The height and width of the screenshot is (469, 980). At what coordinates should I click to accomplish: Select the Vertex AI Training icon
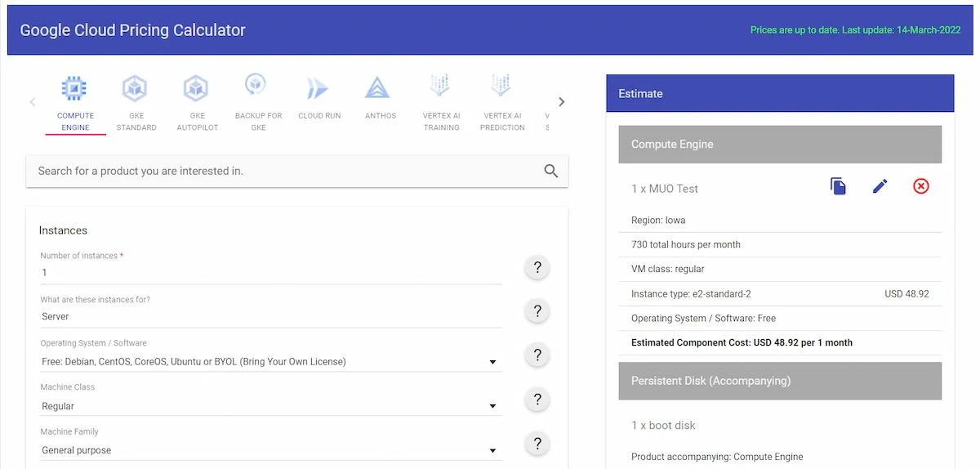coord(440,86)
